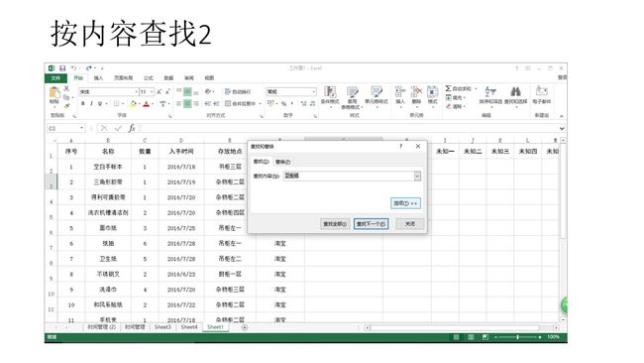Image resolution: width=644 pixels, height=363 pixels.
Task: Switch to the Replace (替换) tab in dialog
Action: click(282, 162)
